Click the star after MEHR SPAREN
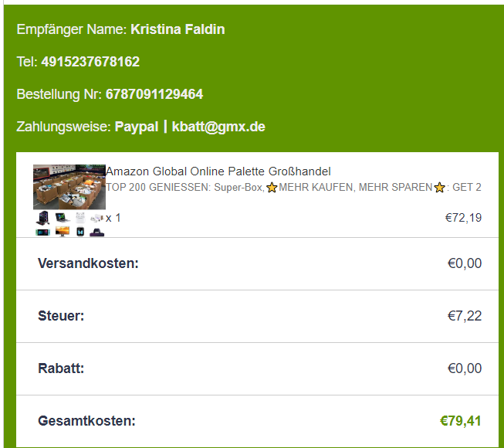 click(x=440, y=188)
